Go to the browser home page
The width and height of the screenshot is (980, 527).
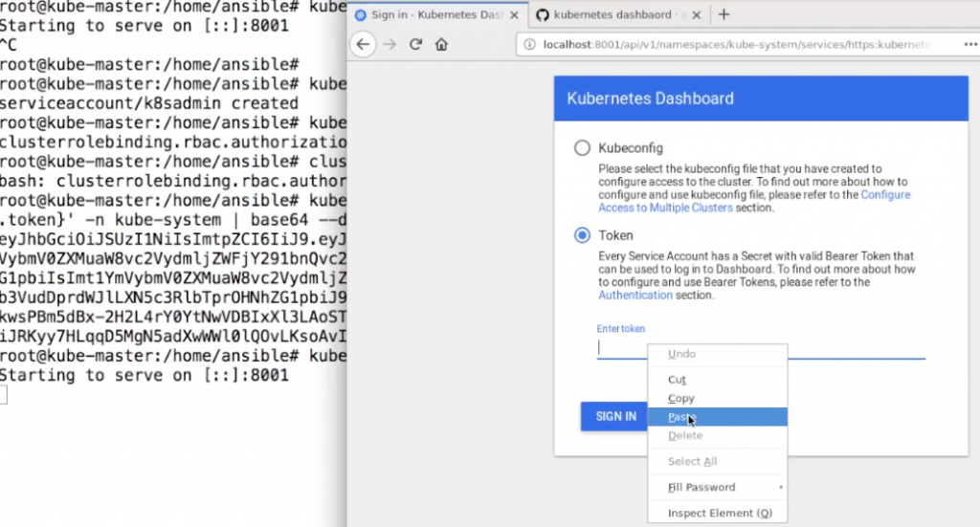point(441,44)
